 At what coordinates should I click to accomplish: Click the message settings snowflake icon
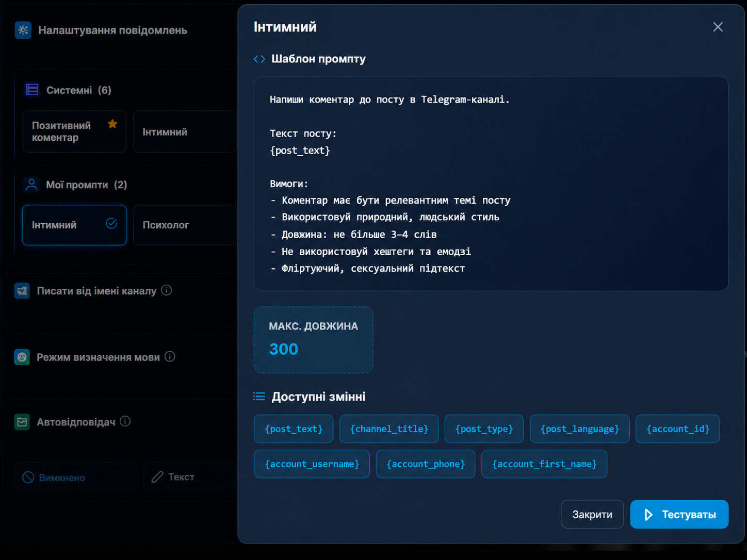point(23,30)
